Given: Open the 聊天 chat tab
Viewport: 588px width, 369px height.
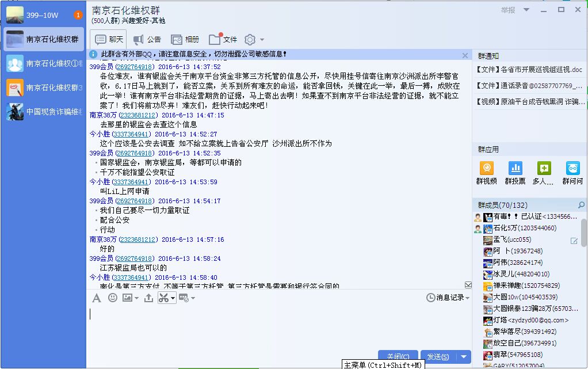Looking at the screenshot, I should tap(108, 39).
